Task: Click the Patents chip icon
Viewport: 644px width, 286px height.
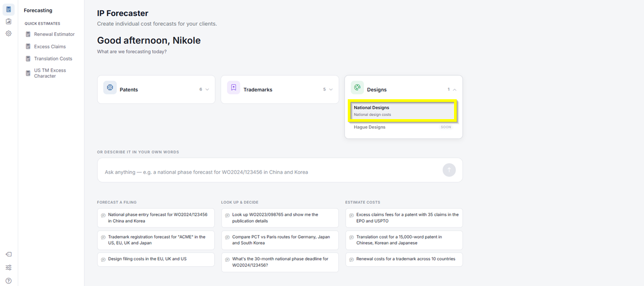Action: pos(110,87)
